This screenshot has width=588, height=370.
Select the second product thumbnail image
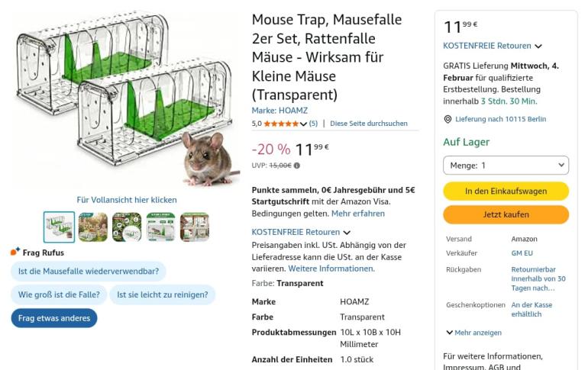pos(93,227)
